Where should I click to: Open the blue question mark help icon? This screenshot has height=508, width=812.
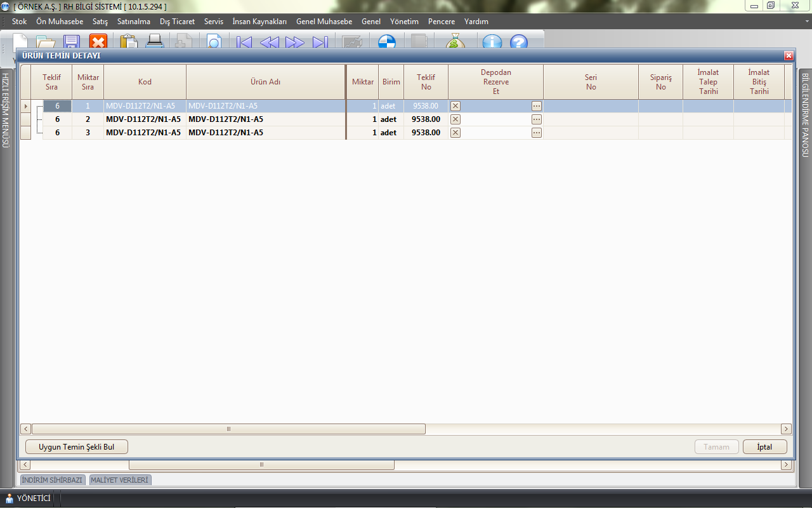pos(519,43)
